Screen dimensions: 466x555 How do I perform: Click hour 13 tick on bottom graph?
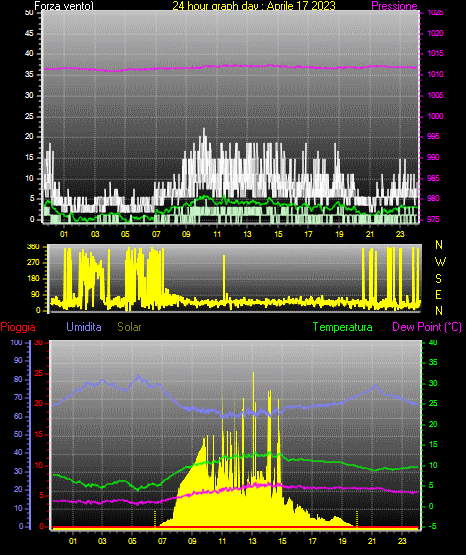[x=252, y=541]
